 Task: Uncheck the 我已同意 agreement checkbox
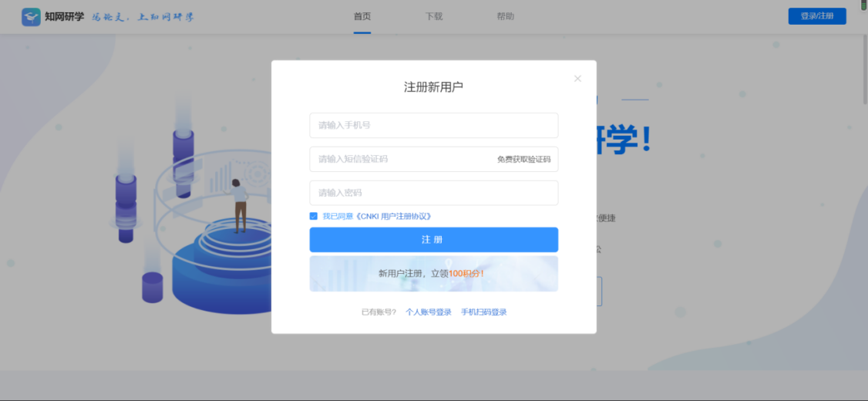(314, 217)
